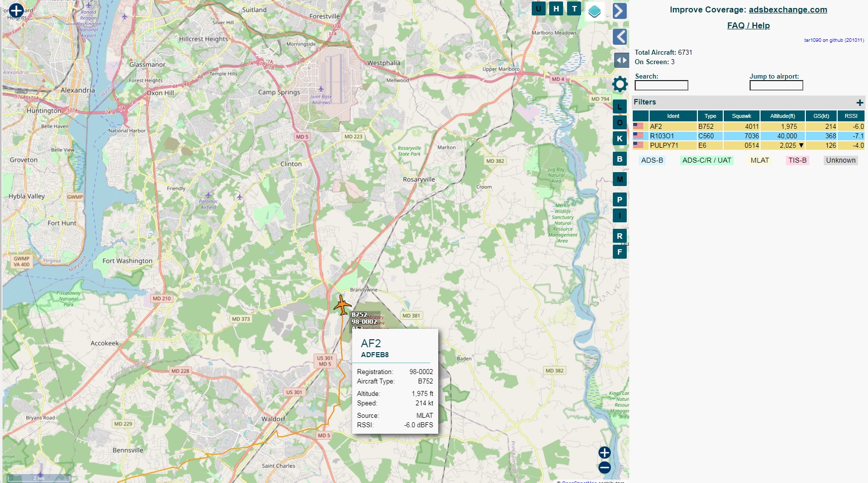Sort table by RSSI column
The height and width of the screenshot is (483, 868).
pos(851,116)
